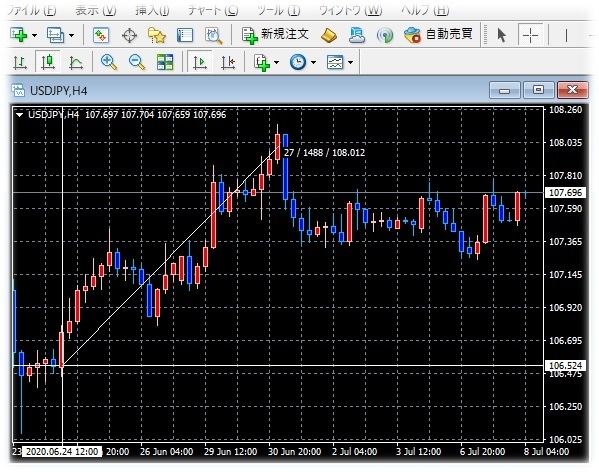The width and height of the screenshot is (599, 472).
Task: Open the Navigator folder-star icon
Action: click(x=157, y=35)
